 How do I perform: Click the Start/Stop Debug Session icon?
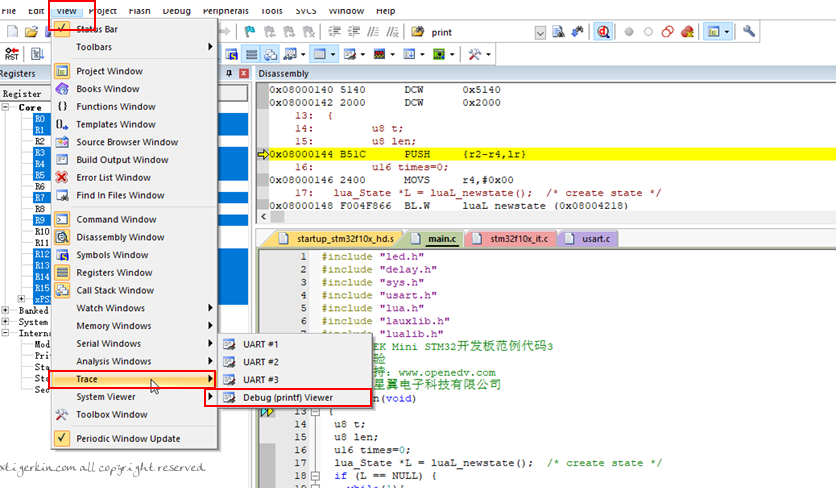pos(603,32)
